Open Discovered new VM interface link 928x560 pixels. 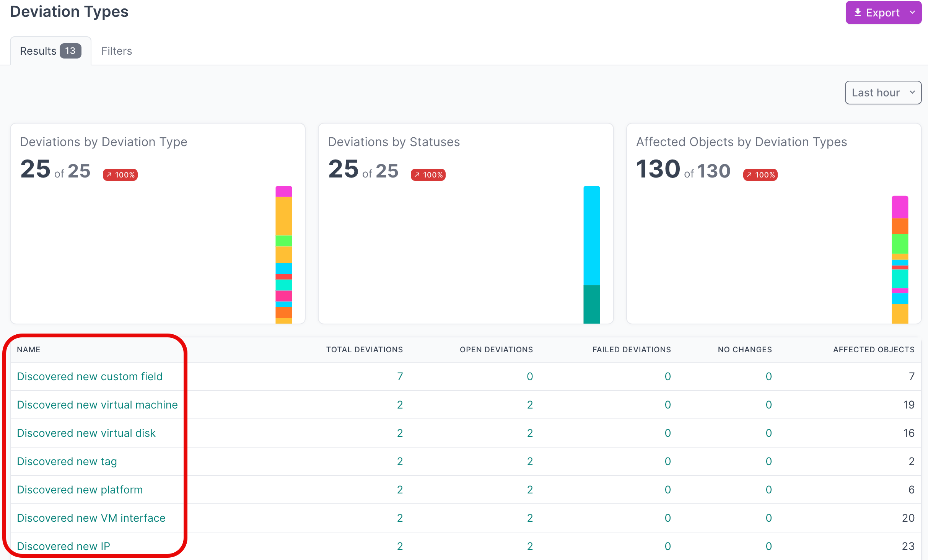pyautogui.click(x=91, y=518)
